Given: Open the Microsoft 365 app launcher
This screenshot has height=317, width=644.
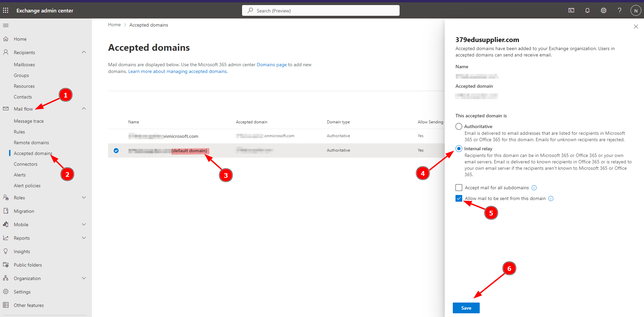Looking at the screenshot, I should pyautogui.click(x=5, y=10).
